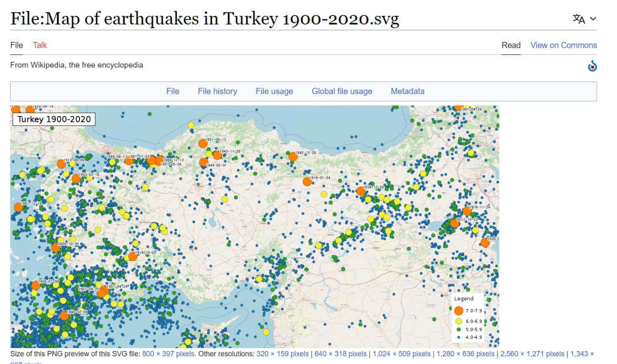Click the orange 2020-10-30 earthquake marker
Viewport: 617px width, 364px height.
56,248
